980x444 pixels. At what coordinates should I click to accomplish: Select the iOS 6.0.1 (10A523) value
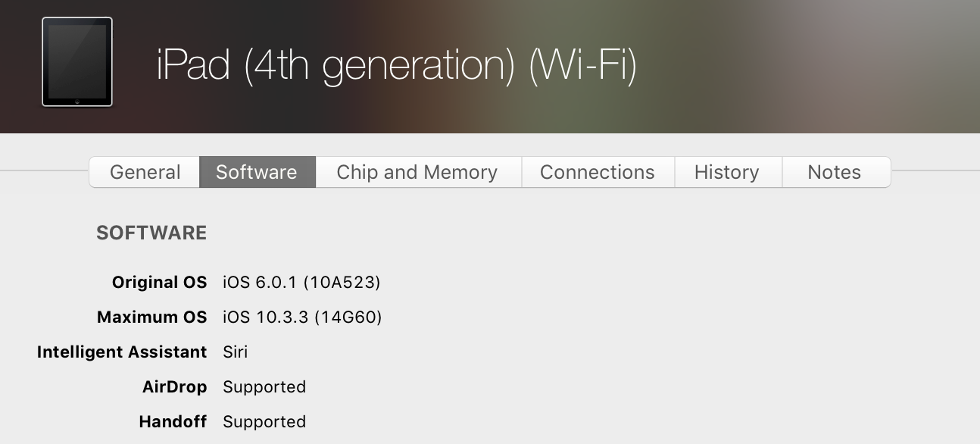[301, 283]
